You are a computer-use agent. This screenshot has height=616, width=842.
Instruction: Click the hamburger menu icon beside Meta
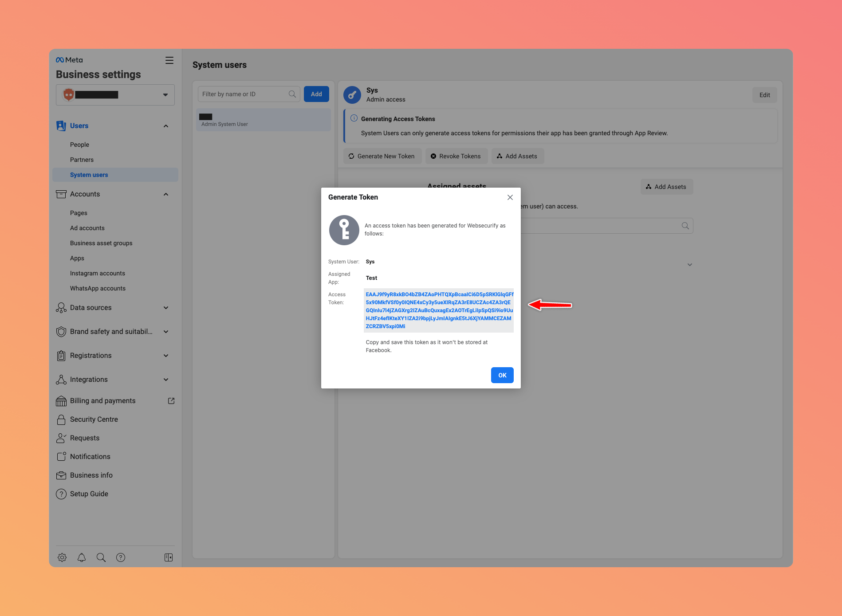[169, 60]
